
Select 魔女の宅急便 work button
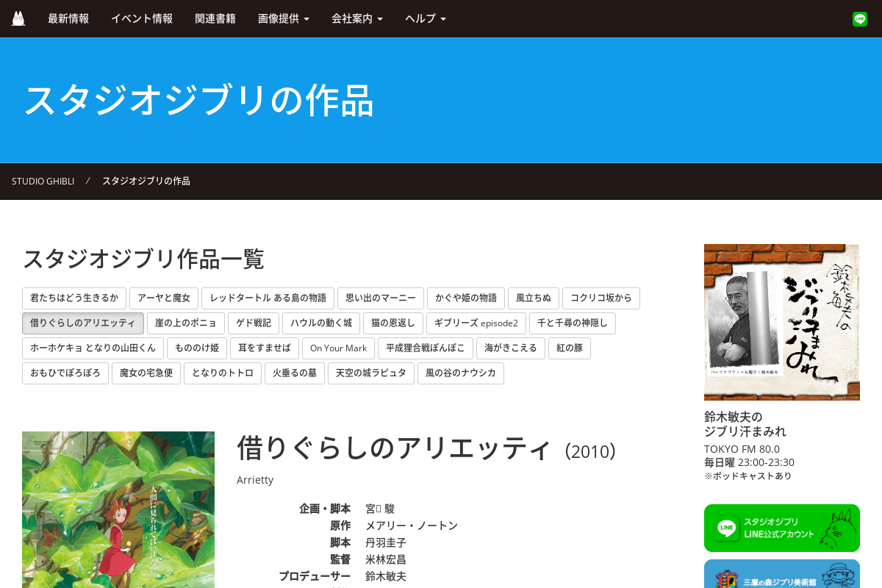pyautogui.click(x=146, y=373)
